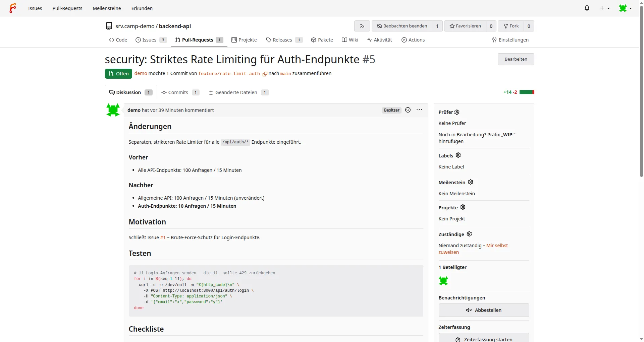This screenshot has height=342, width=644.
Task: Copy the branch name icon
Action: [265, 74]
